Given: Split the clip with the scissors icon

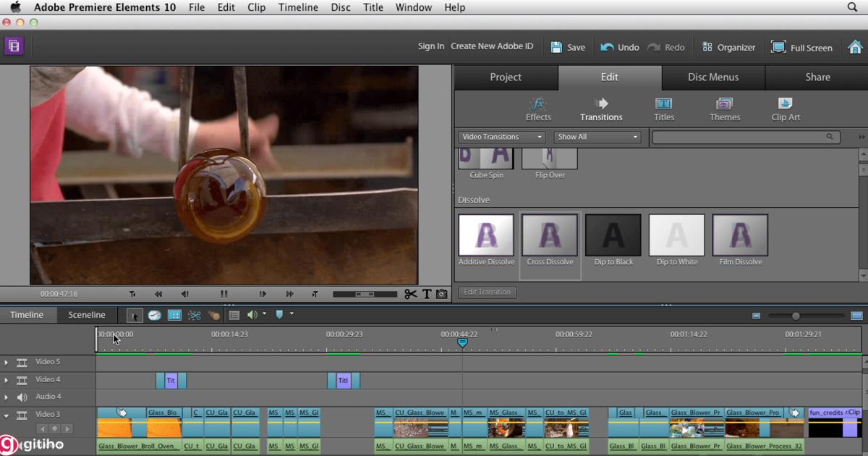Looking at the screenshot, I should point(410,294).
